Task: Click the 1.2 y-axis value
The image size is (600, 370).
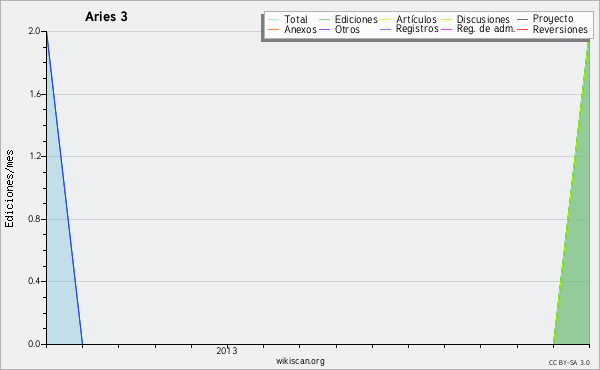Action: (34, 156)
